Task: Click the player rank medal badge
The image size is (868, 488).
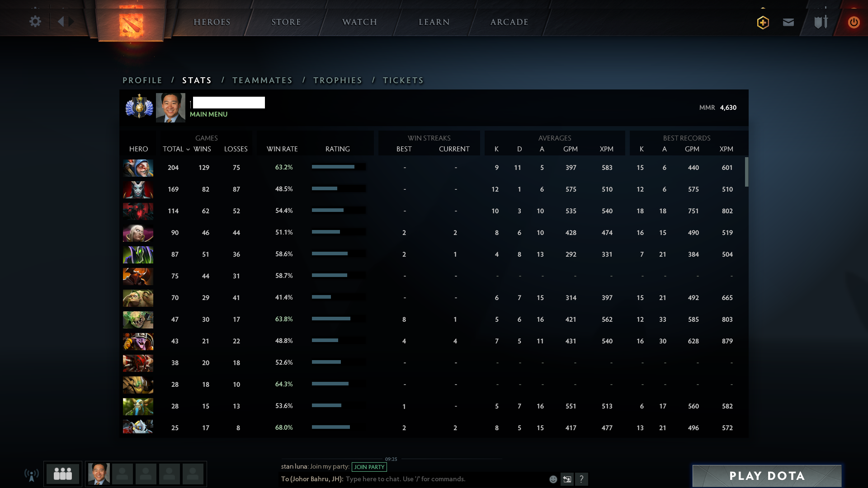Action: (139, 107)
